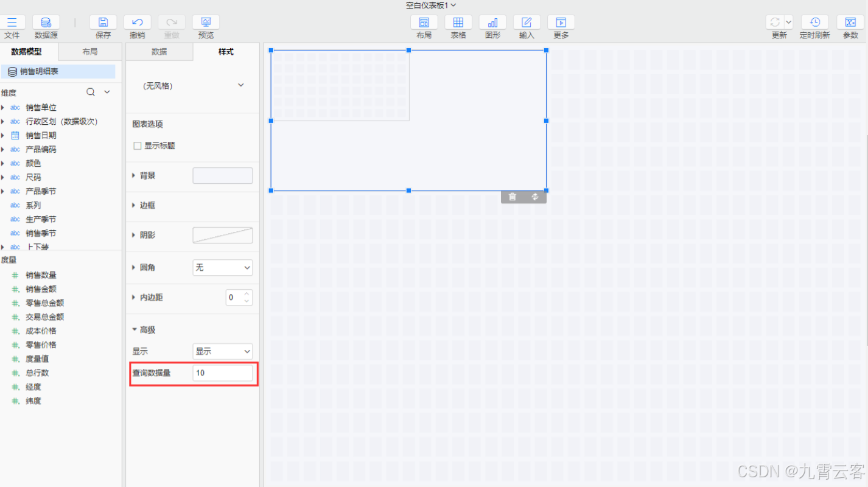Click the 保存 save icon
Viewport: 868px width, 487px height.
[x=103, y=23]
